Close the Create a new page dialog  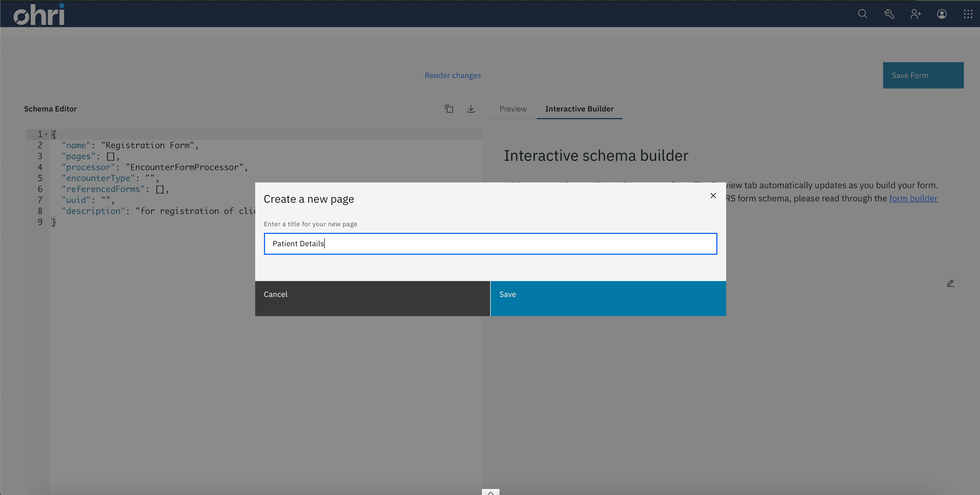(713, 196)
